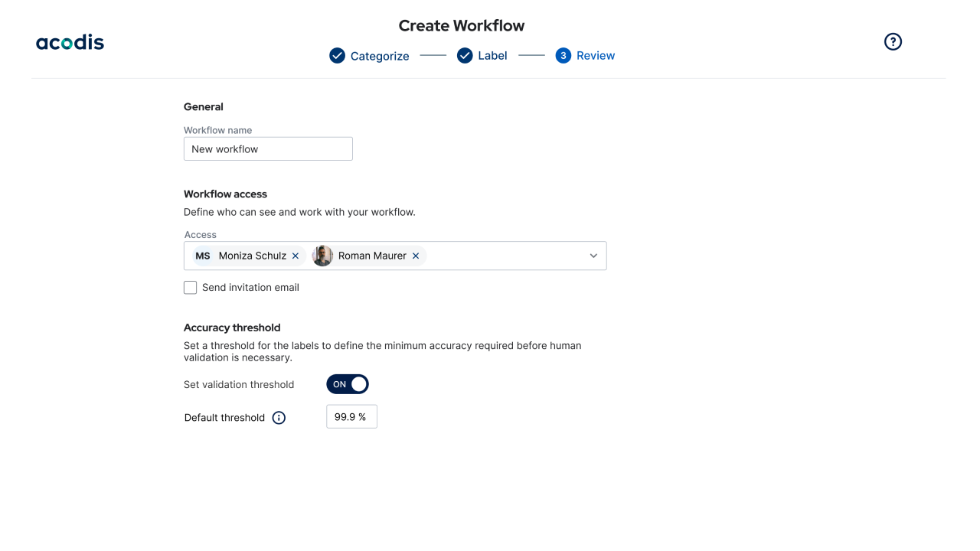Click the Workflow name input field
980x551 pixels.
coord(268,149)
